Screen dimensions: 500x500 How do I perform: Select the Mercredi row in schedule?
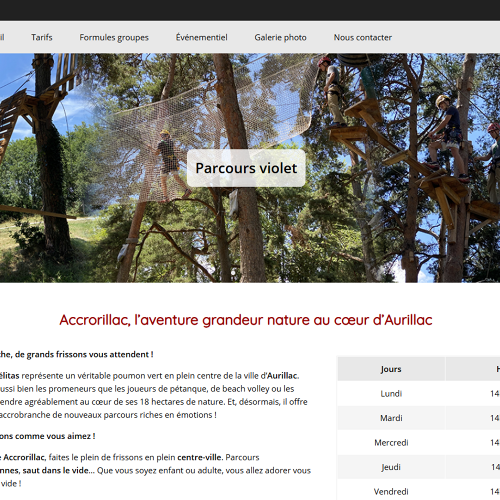[x=419, y=443]
